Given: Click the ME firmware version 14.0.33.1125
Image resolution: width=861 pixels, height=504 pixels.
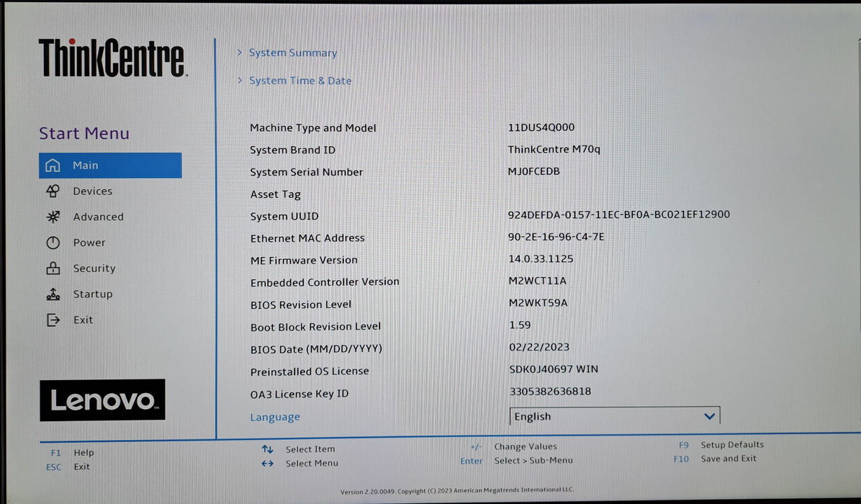Looking at the screenshot, I should click(541, 258).
